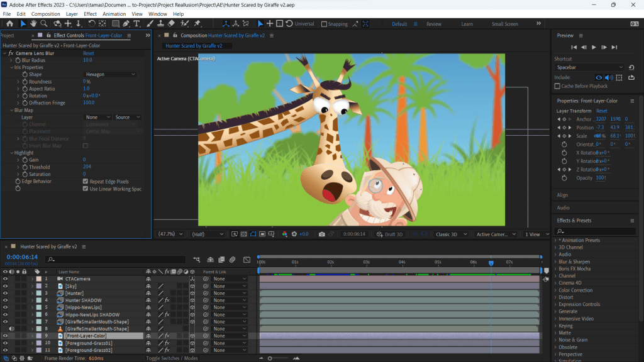
Task: Hide the [Hunter] layer eye
Action: click(5, 293)
